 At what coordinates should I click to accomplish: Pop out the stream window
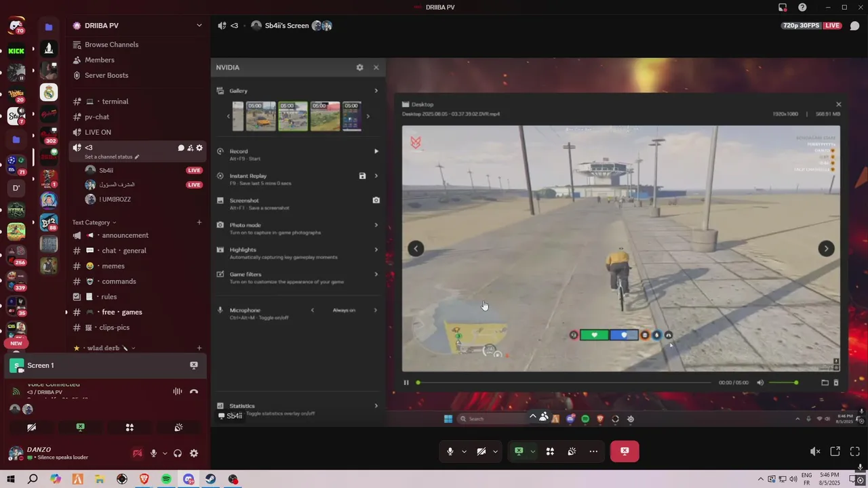click(835, 451)
